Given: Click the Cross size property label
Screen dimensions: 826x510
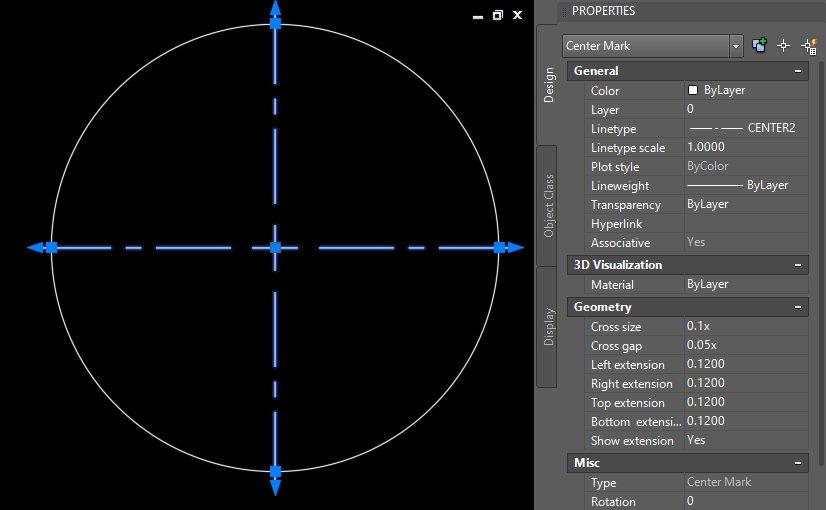Looking at the screenshot, I should coord(616,327).
